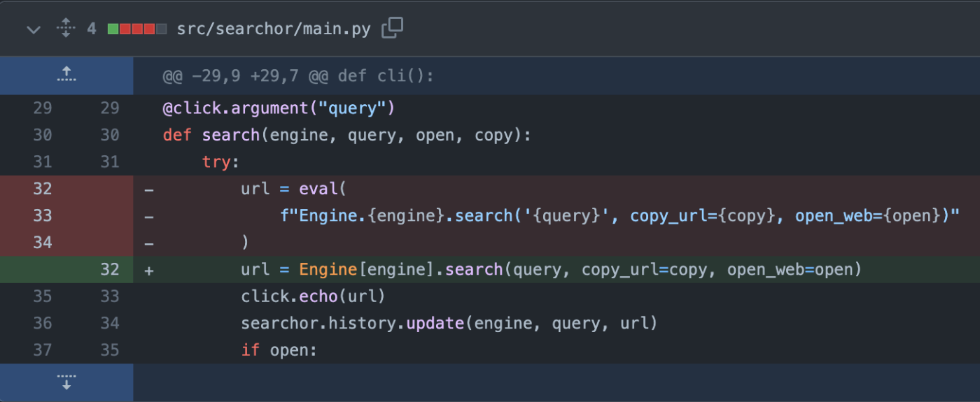Screen dimensions: 980x402
Task: Select old line number 32 of deleted line
Action: [x=42, y=189]
